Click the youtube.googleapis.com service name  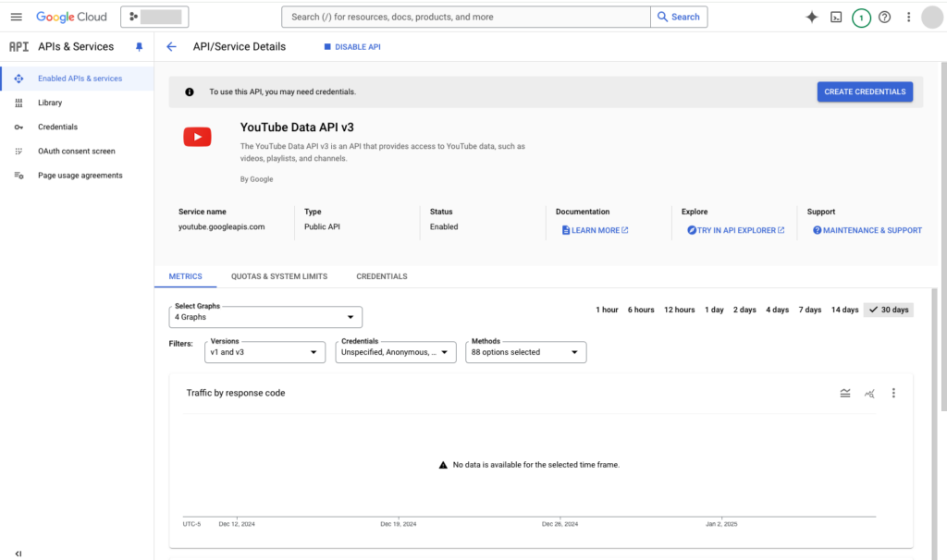coord(221,227)
